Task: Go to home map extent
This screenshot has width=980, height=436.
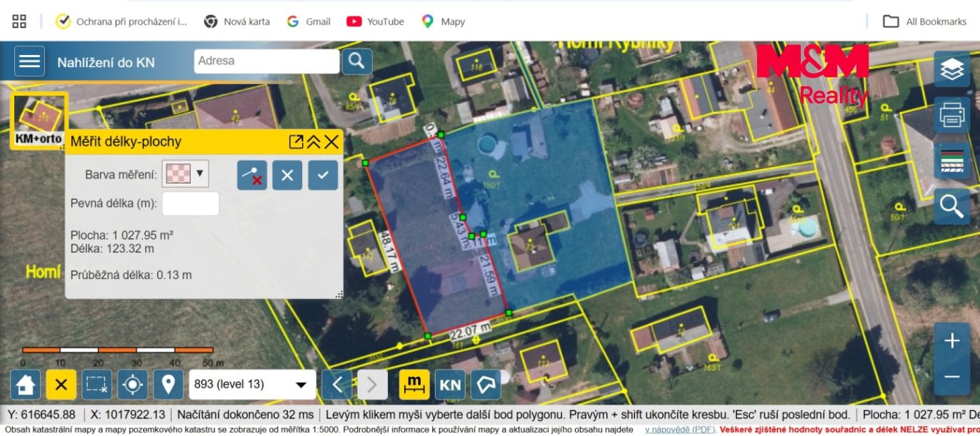Action: [x=25, y=385]
